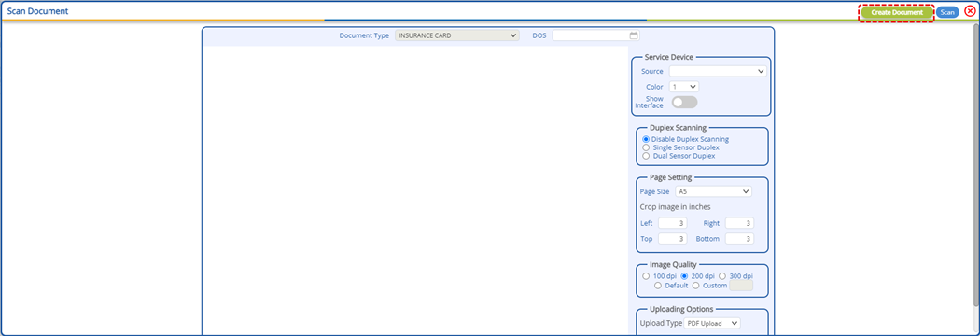Click the Top crop input field

pyautogui.click(x=673, y=239)
